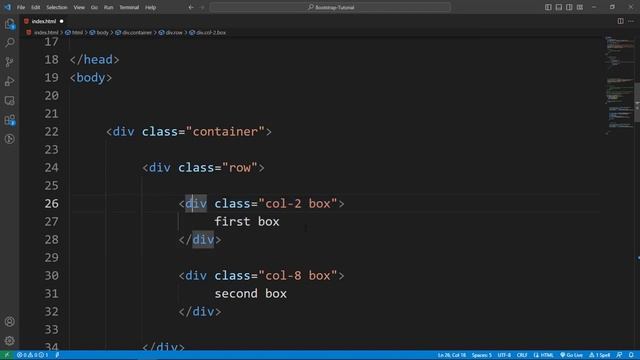The image size is (640, 360).
Task: Expand the index.html breadcrumb
Action: [43, 33]
